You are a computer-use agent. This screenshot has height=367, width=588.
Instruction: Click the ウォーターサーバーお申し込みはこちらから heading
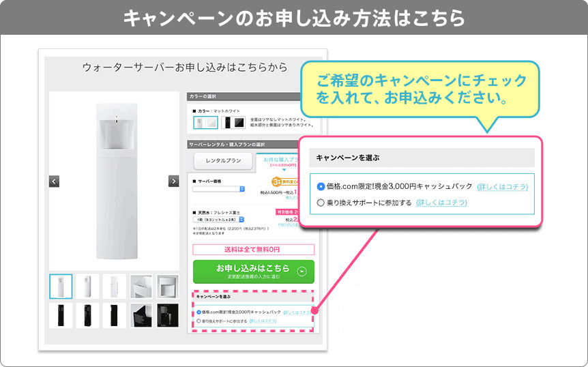point(184,68)
